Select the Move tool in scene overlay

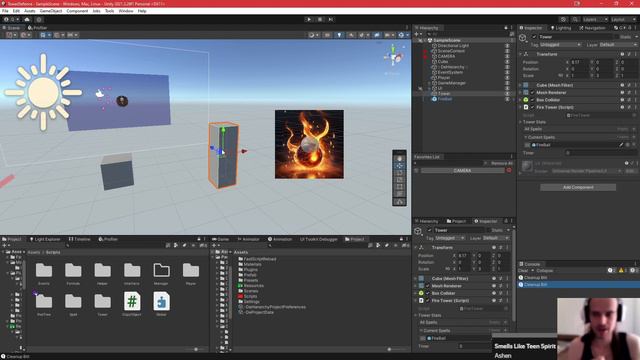[399, 166]
